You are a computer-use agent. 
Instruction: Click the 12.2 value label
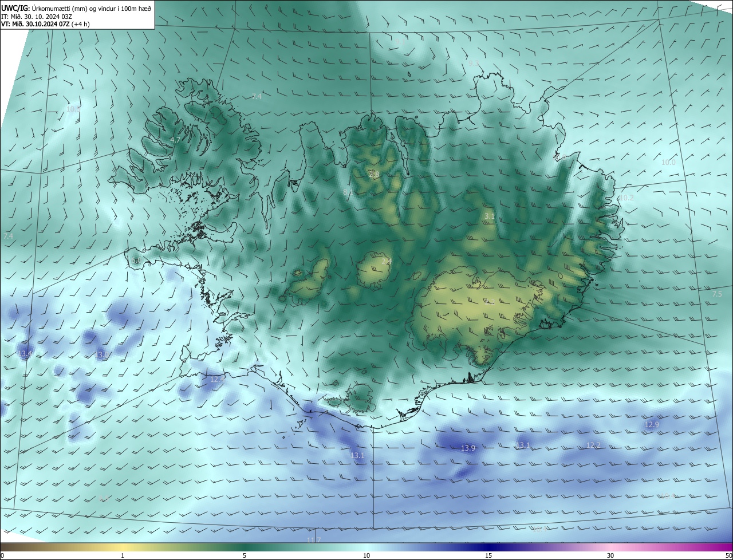[594, 445]
